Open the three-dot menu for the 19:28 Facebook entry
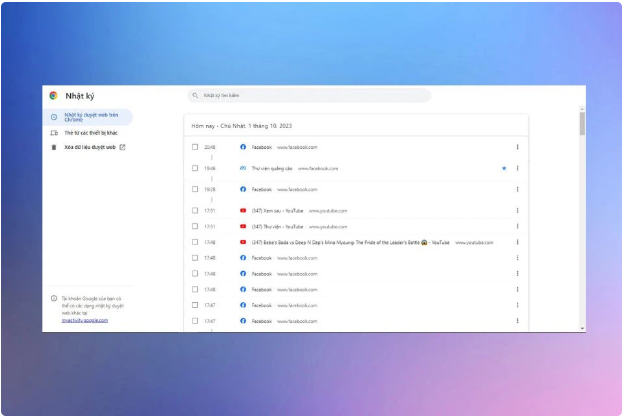 [x=517, y=189]
